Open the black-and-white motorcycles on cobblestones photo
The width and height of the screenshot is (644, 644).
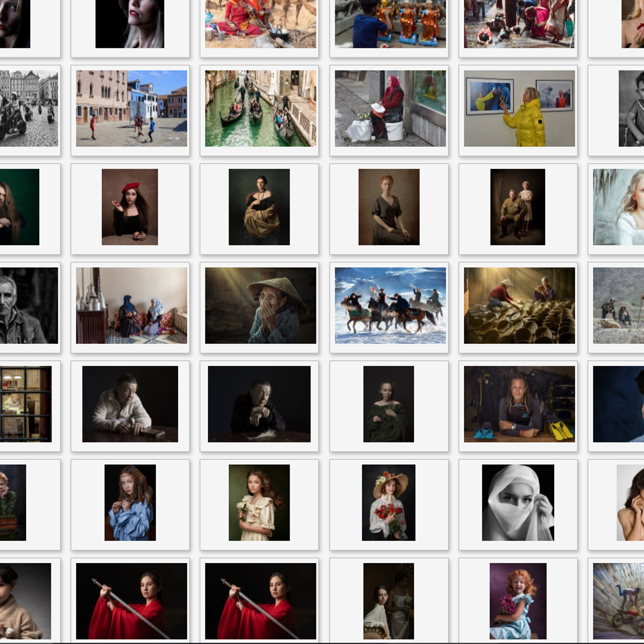(29, 109)
